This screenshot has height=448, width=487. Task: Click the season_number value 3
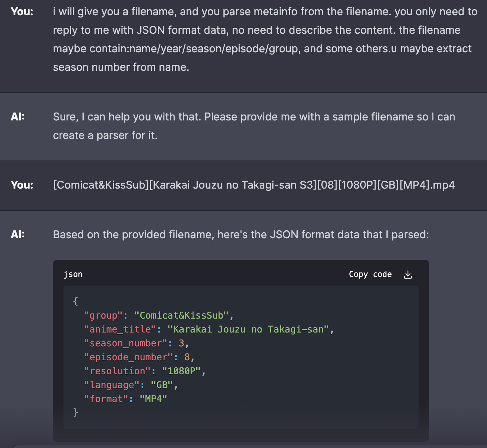point(182,343)
